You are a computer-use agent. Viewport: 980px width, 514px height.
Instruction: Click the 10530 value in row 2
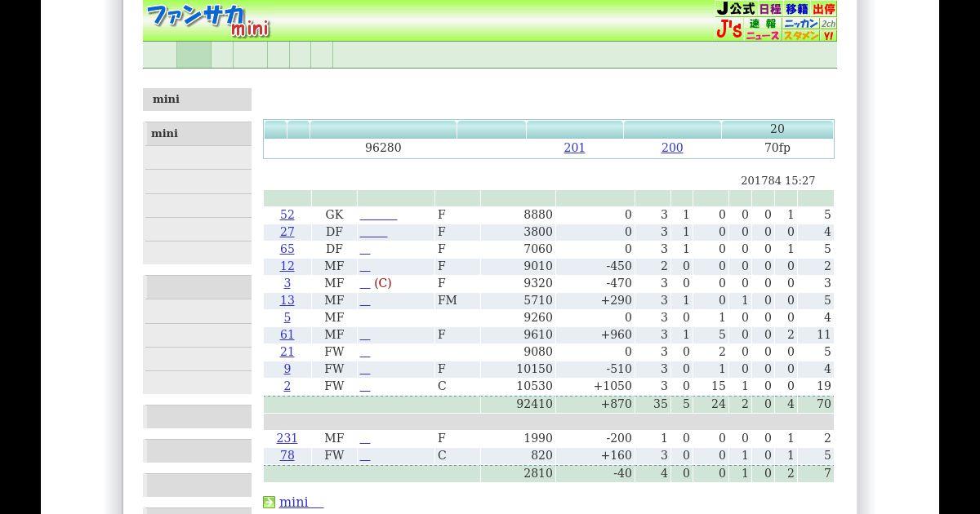[534, 386]
